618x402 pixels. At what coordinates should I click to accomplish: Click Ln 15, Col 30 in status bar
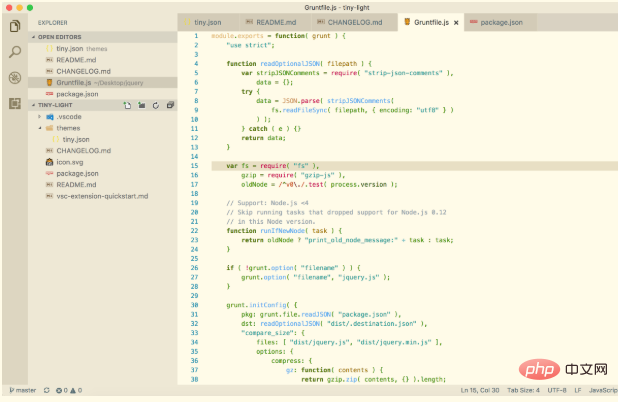(x=480, y=390)
